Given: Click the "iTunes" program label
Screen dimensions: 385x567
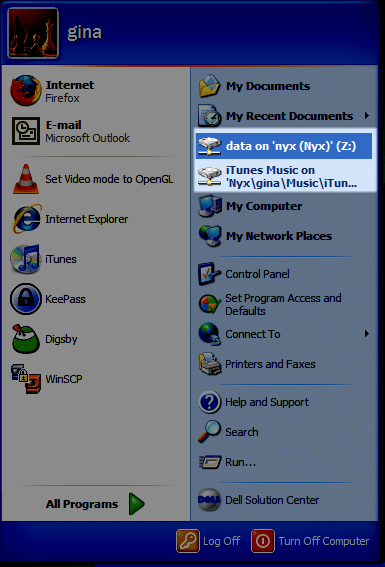Looking at the screenshot, I should click(x=60, y=259).
